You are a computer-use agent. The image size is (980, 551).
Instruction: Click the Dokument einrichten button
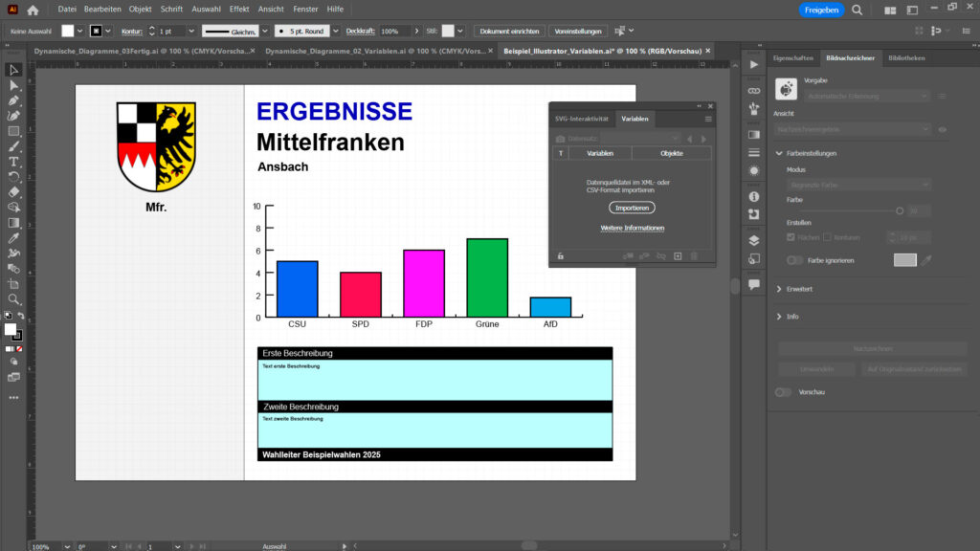[x=509, y=32]
